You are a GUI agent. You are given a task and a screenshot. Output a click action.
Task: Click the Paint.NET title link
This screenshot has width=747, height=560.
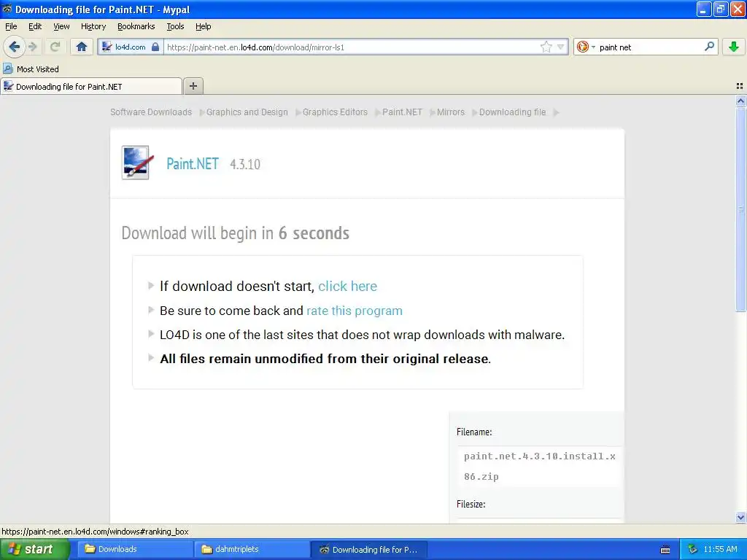193,164
